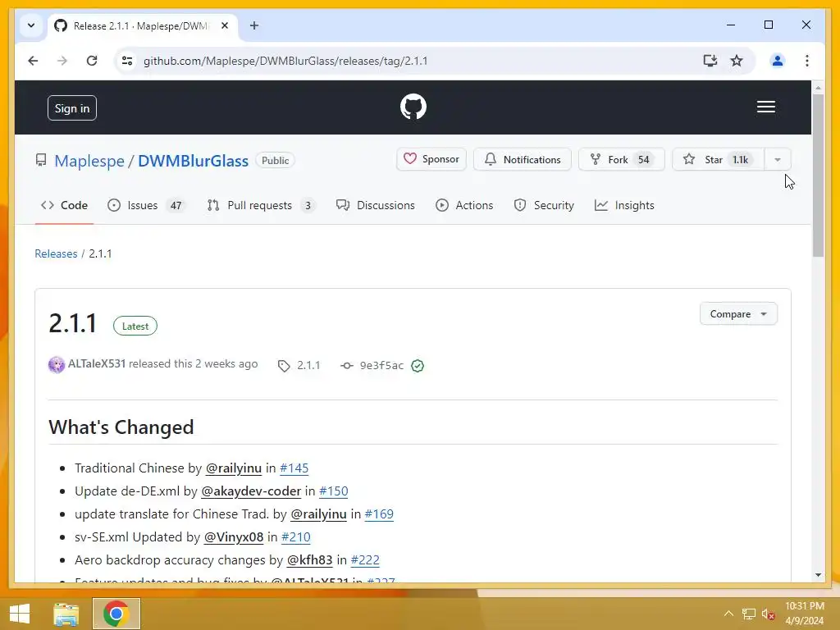Screen dimensions: 840x630
Task: Open pull request #169
Action: (x=379, y=514)
